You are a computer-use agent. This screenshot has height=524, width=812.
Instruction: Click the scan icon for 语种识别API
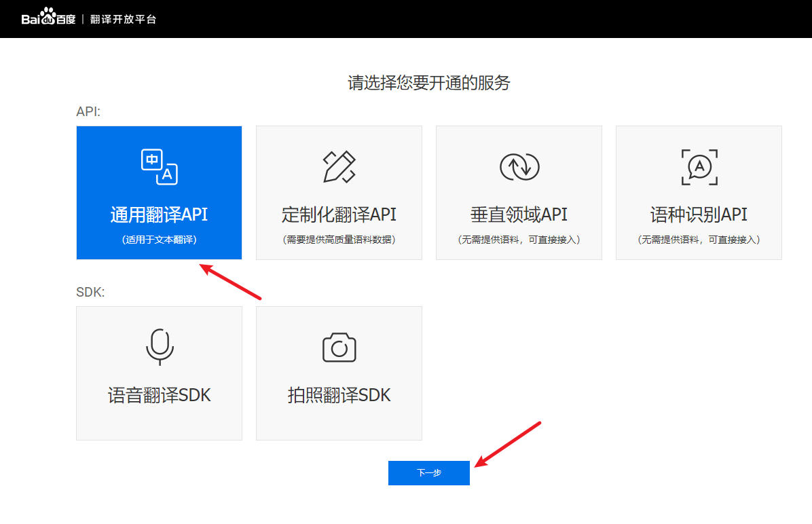coord(699,167)
